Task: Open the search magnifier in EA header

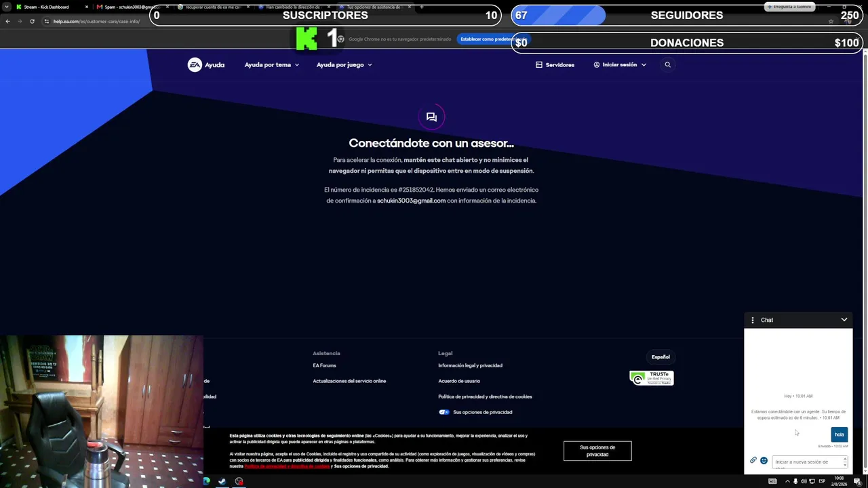Action: click(667, 64)
